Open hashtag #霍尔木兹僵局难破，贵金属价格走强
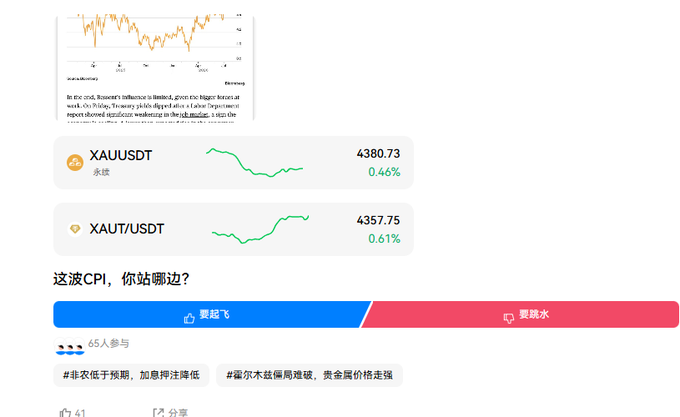 coord(309,375)
